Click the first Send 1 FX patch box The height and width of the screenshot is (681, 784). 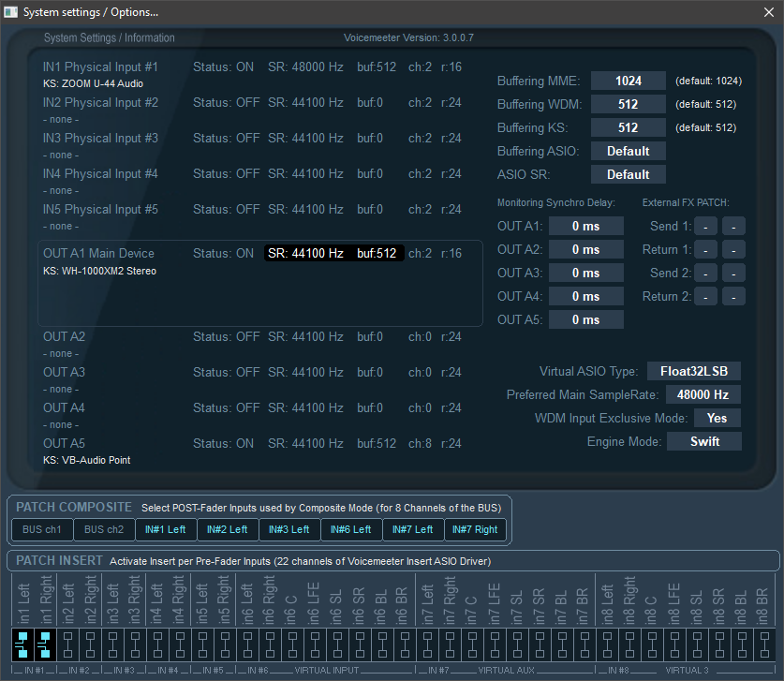point(706,226)
